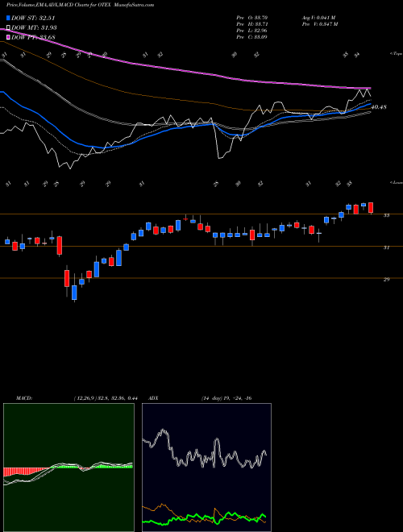Click the Avg V average volume value

pos(318,18)
